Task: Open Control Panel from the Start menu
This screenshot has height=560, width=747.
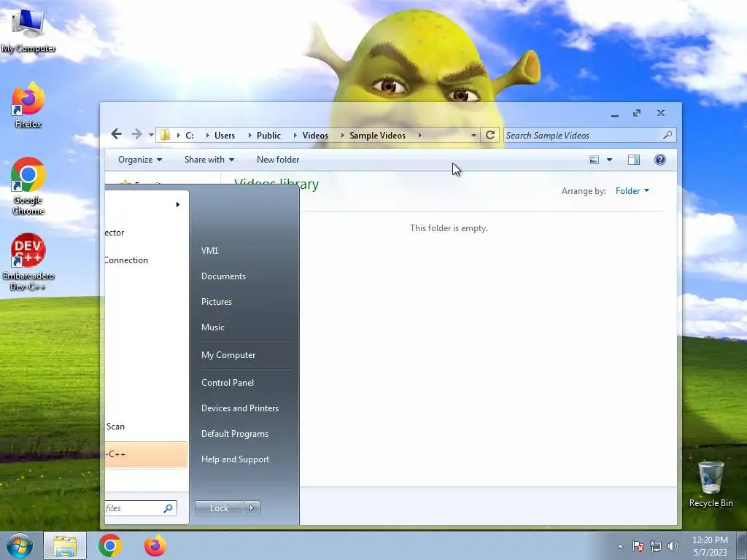Action: pyautogui.click(x=228, y=382)
